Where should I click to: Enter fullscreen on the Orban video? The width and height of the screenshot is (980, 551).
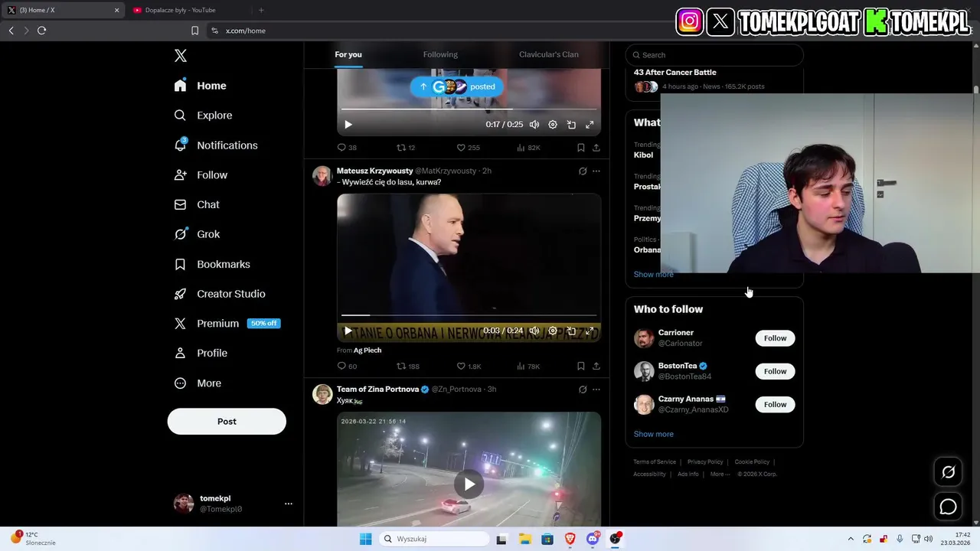(590, 331)
